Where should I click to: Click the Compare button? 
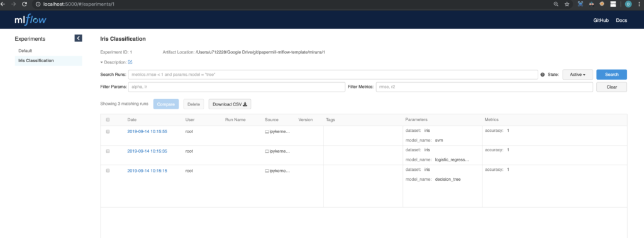coord(166,104)
